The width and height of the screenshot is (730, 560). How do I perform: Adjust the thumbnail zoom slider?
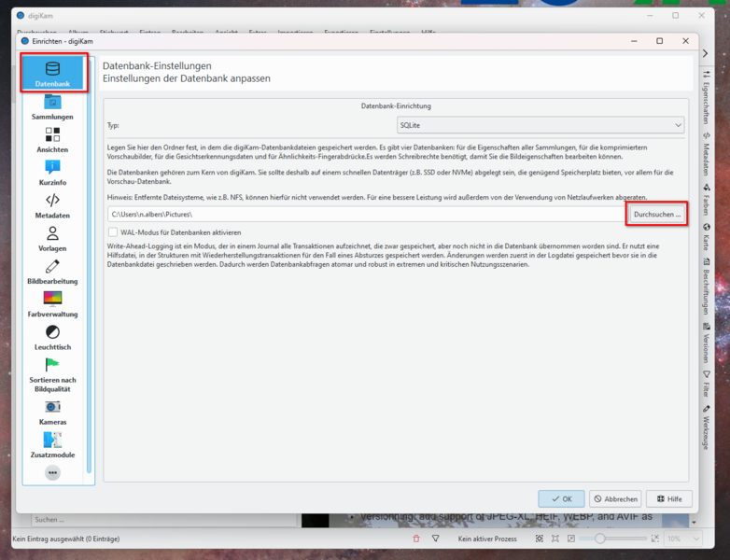(613, 539)
